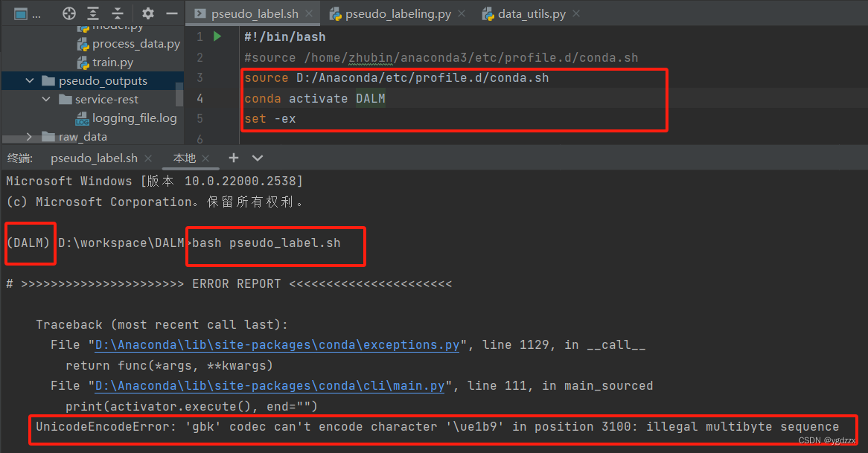Open the exceptions.py traceback link
The image size is (868, 453).
click(x=277, y=345)
